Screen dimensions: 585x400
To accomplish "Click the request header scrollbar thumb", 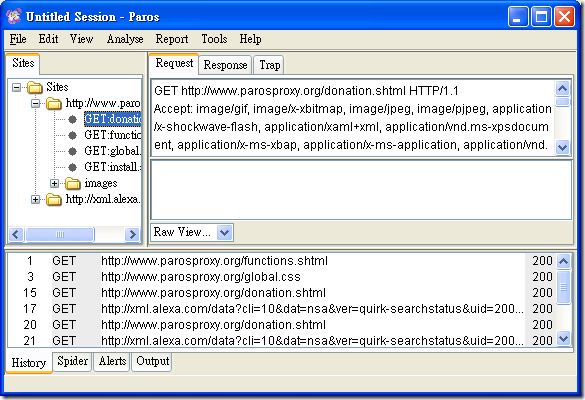I will (x=563, y=101).
